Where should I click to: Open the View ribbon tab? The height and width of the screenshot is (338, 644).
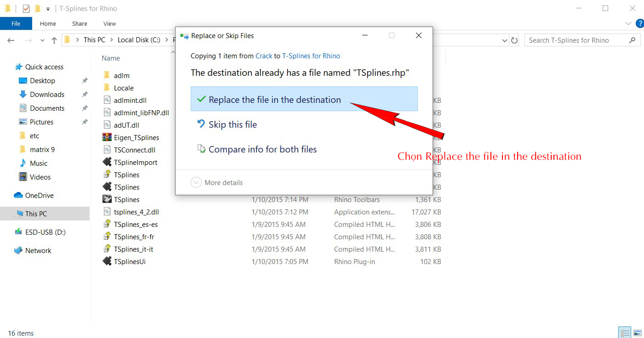point(110,23)
